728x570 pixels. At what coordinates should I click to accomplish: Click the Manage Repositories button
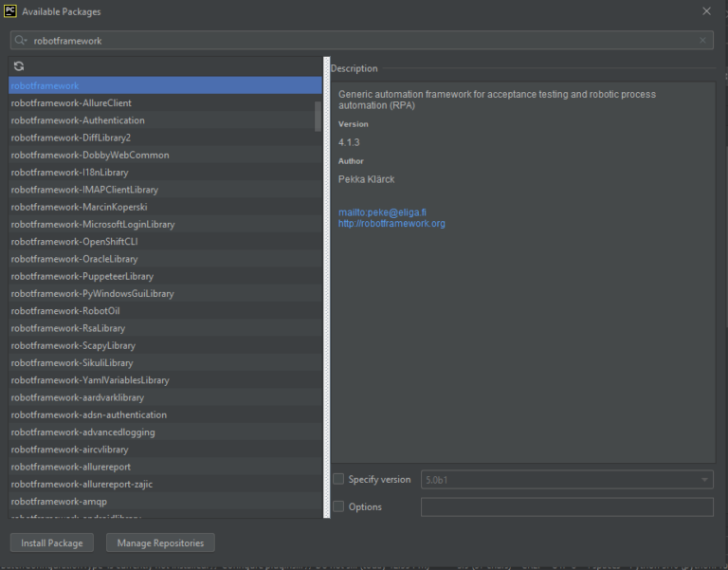pos(160,543)
